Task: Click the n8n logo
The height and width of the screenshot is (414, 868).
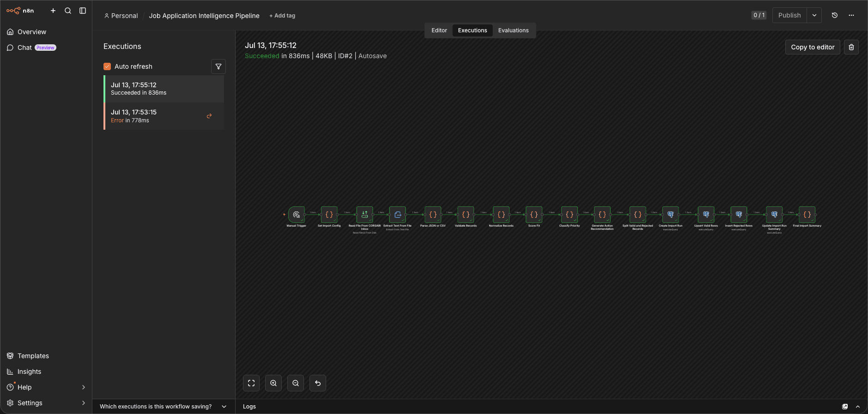Action: (20, 11)
